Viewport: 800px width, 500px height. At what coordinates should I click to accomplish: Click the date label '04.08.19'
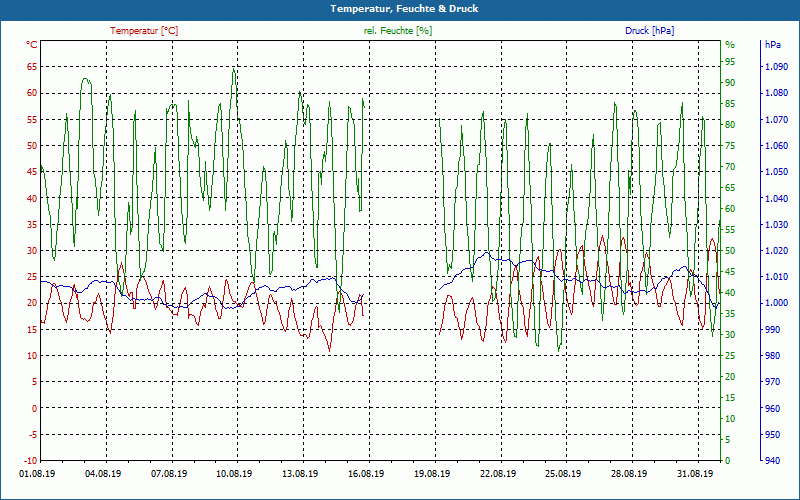coord(103,473)
